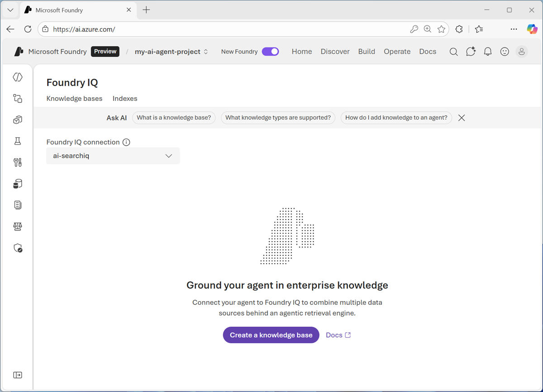Viewport: 543px width, 392px height.
Task: Collapse the left sidebar using bottom arrow icon
Action: pos(18,375)
